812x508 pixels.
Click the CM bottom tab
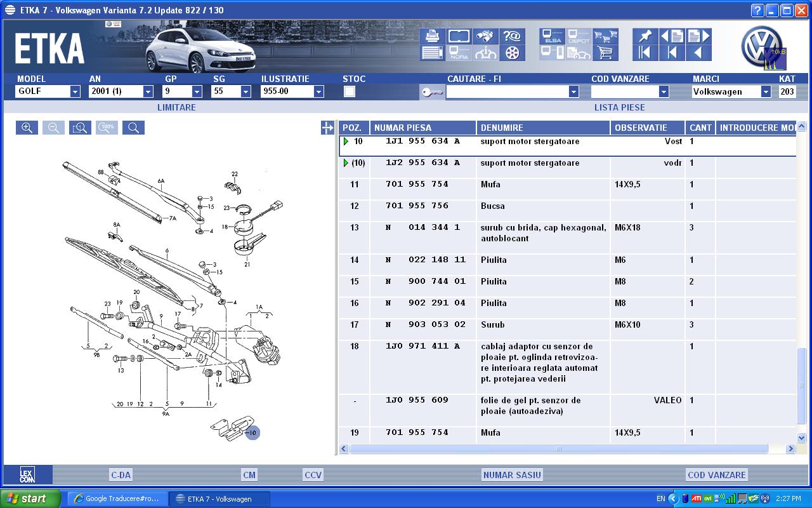[249, 475]
